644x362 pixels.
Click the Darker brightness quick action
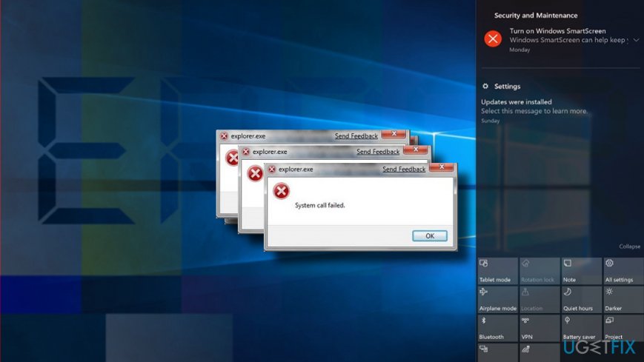coord(623,300)
